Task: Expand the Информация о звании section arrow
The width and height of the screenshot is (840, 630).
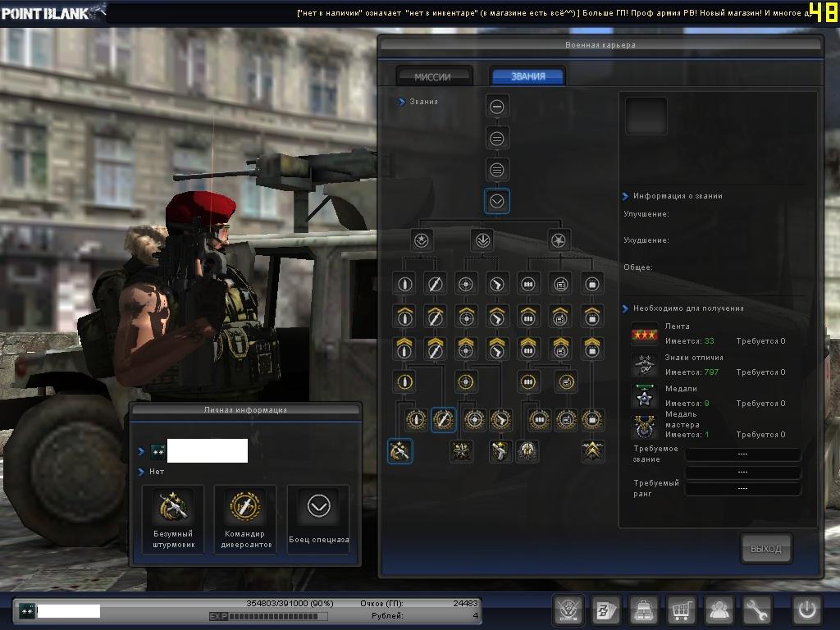Action: click(626, 196)
